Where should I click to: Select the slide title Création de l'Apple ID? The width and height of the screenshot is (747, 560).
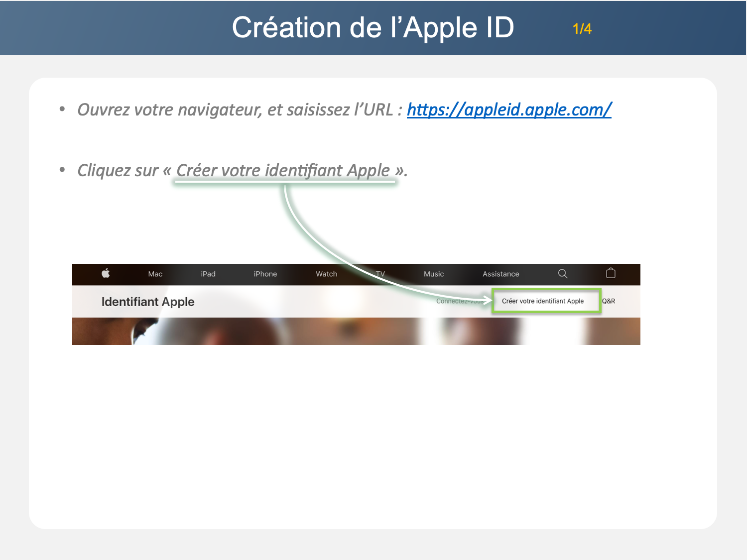coord(373,28)
